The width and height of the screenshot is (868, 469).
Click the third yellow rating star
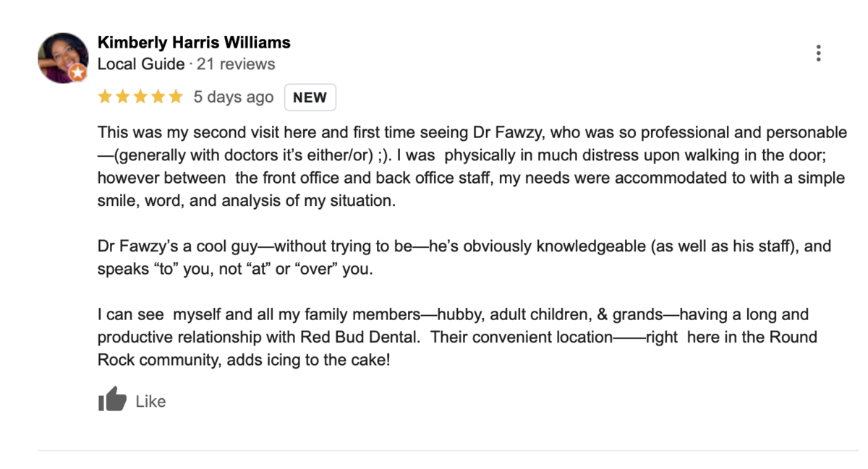pyautogui.click(x=140, y=97)
